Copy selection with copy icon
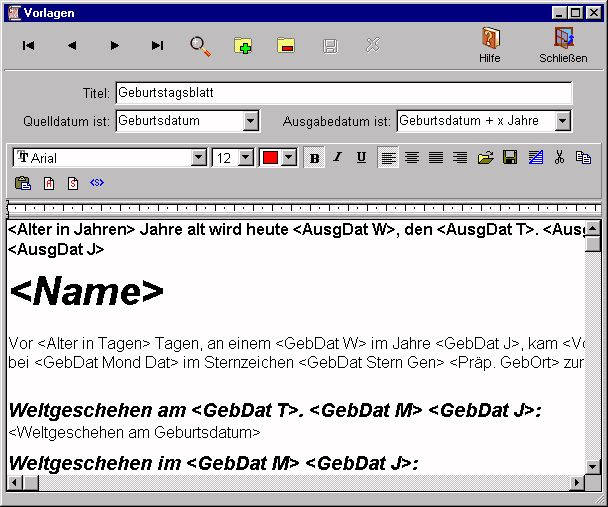 point(584,157)
